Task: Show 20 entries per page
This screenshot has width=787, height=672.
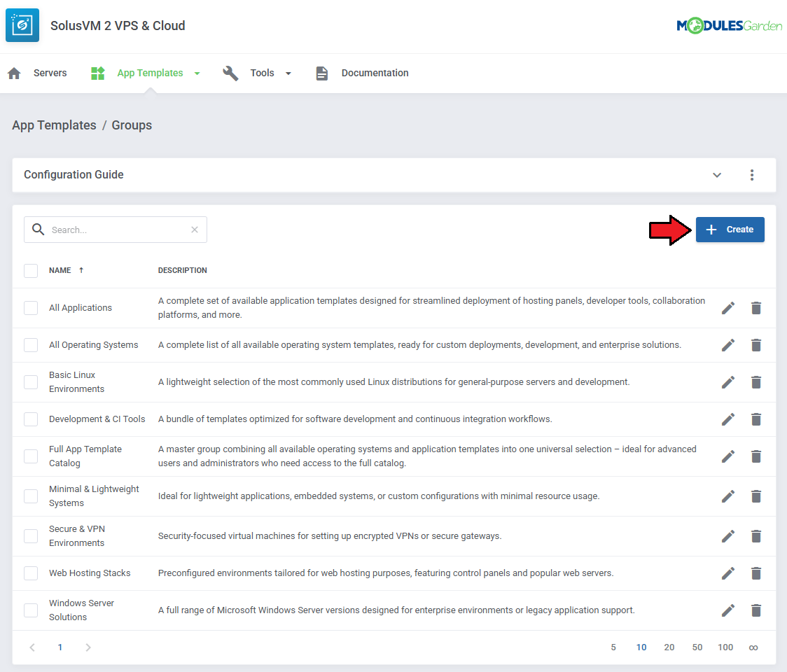Action: pos(669,647)
